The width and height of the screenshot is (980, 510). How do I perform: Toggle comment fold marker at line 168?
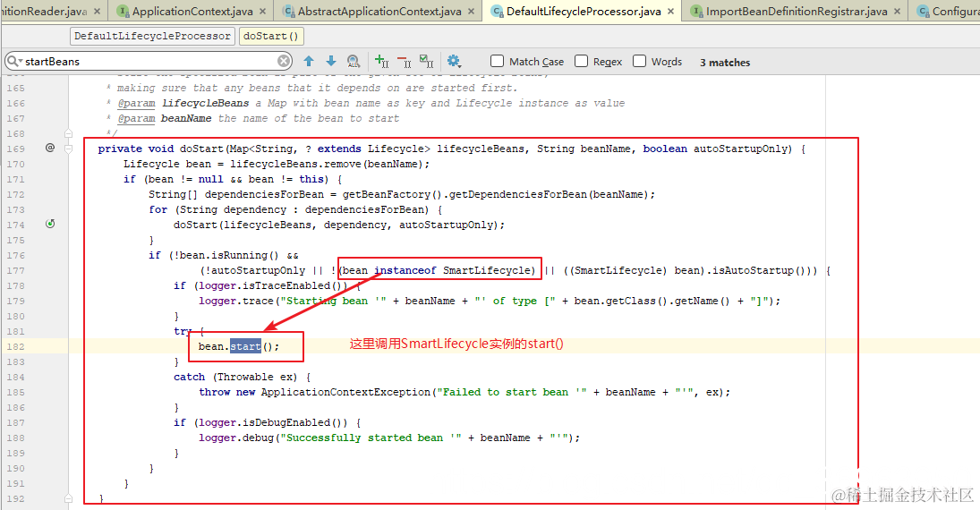(69, 133)
